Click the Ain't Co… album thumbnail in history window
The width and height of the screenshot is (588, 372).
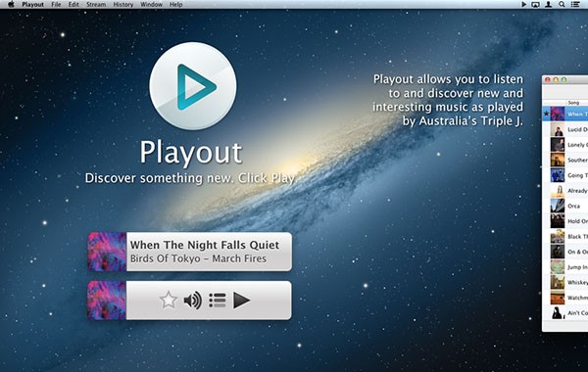(x=558, y=313)
